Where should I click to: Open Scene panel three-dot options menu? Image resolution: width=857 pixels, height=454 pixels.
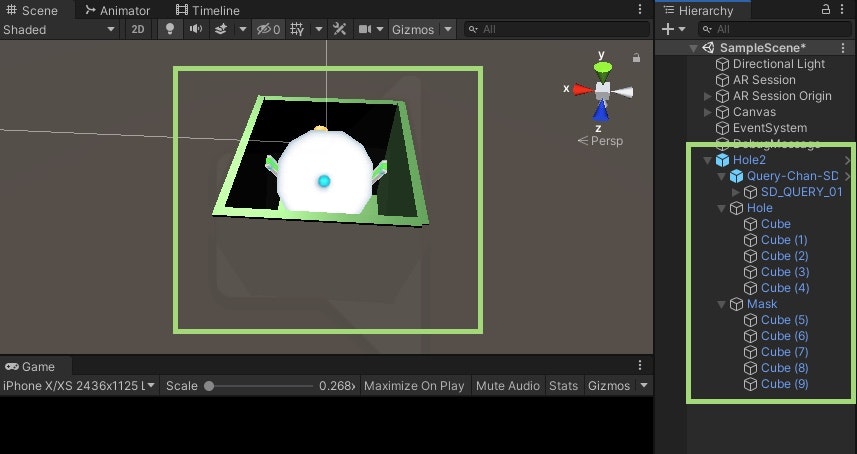(640, 10)
